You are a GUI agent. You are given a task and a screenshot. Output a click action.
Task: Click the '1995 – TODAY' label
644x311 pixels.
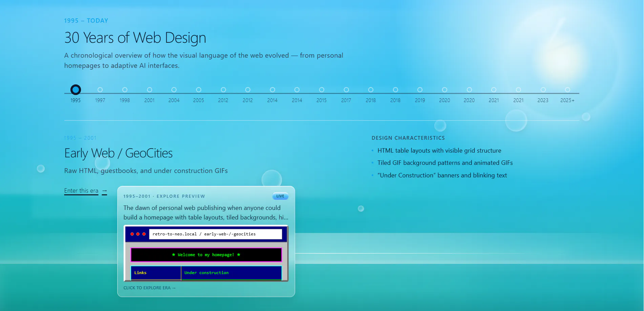(x=86, y=21)
